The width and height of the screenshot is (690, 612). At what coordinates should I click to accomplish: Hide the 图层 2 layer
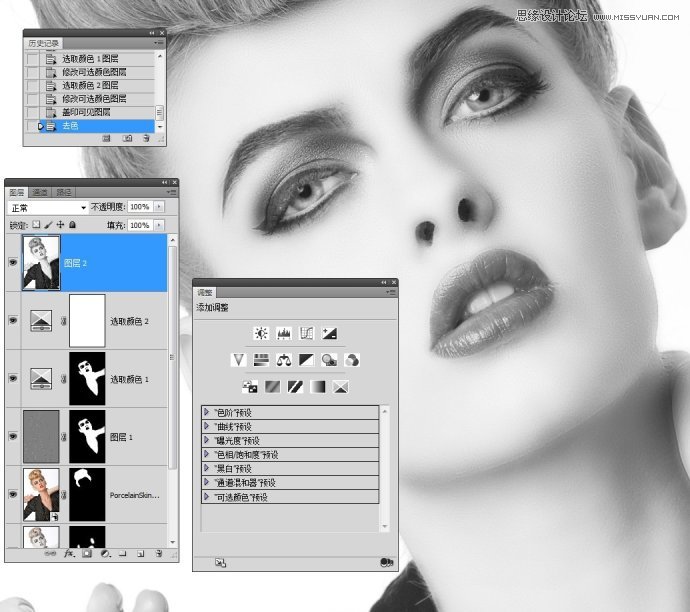[x=13, y=263]
